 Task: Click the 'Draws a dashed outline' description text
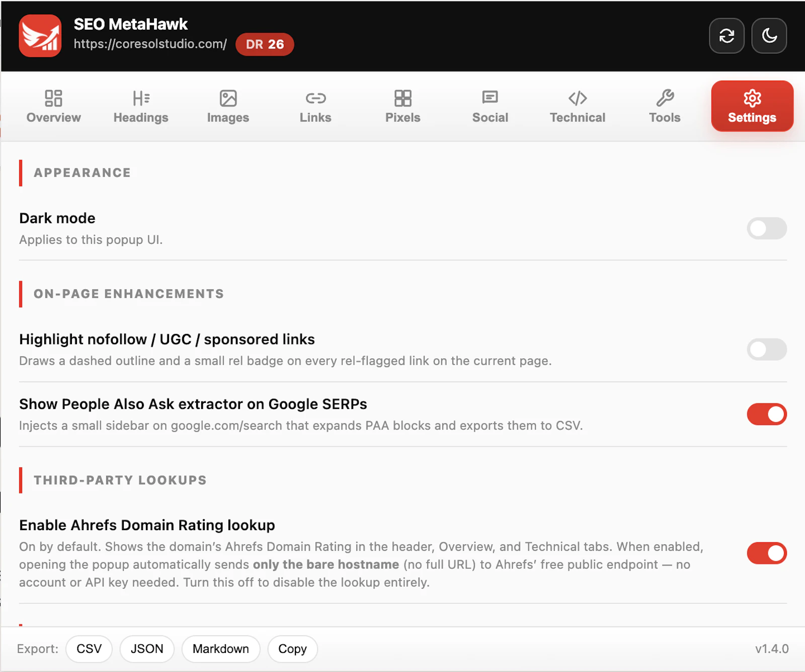coord(285,361)
